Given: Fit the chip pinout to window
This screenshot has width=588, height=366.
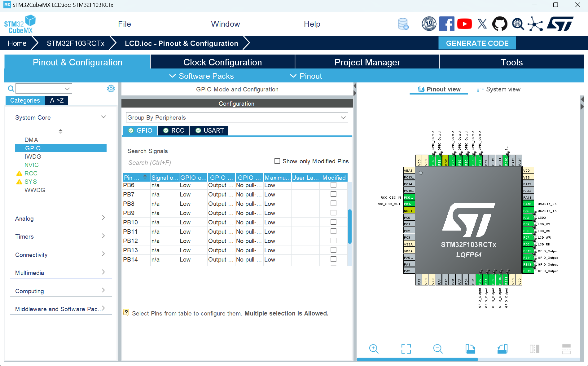Looking at the screenshot, I should [406, 349].
